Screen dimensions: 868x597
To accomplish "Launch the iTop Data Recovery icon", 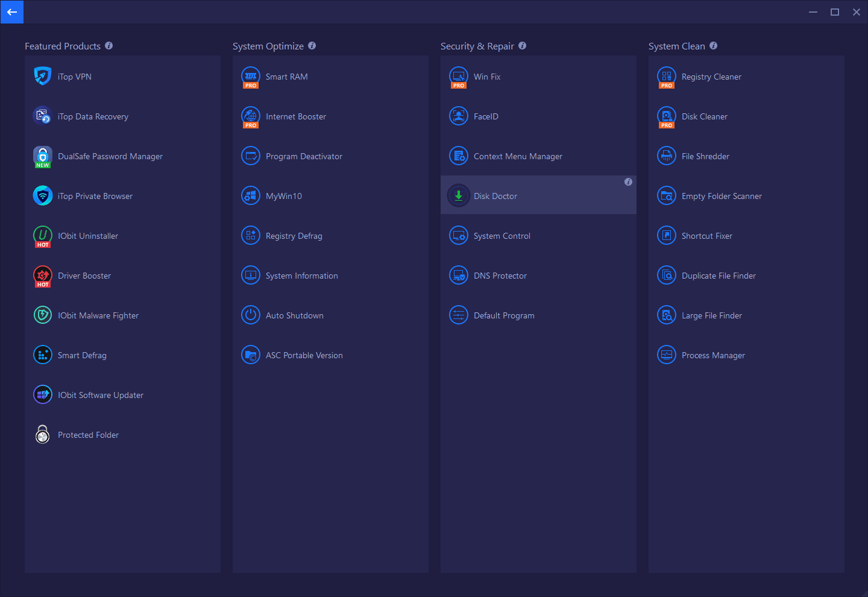I will (43, 116).
